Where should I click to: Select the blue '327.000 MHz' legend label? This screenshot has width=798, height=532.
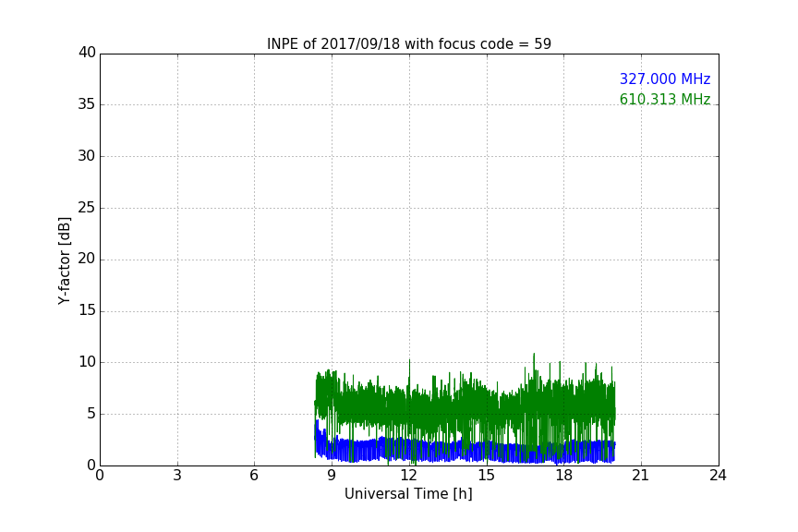pos(665,79)
